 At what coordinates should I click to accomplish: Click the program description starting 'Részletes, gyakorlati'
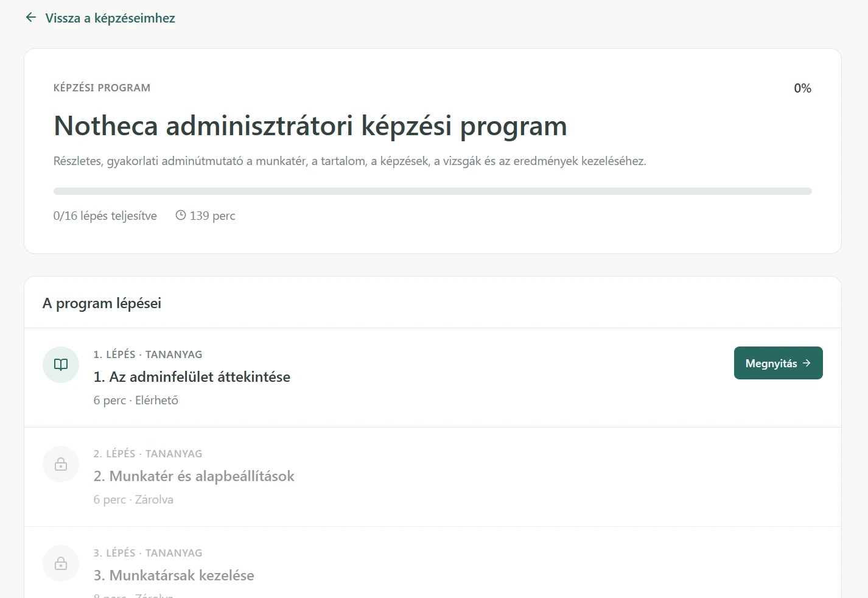tap(350, 161)
